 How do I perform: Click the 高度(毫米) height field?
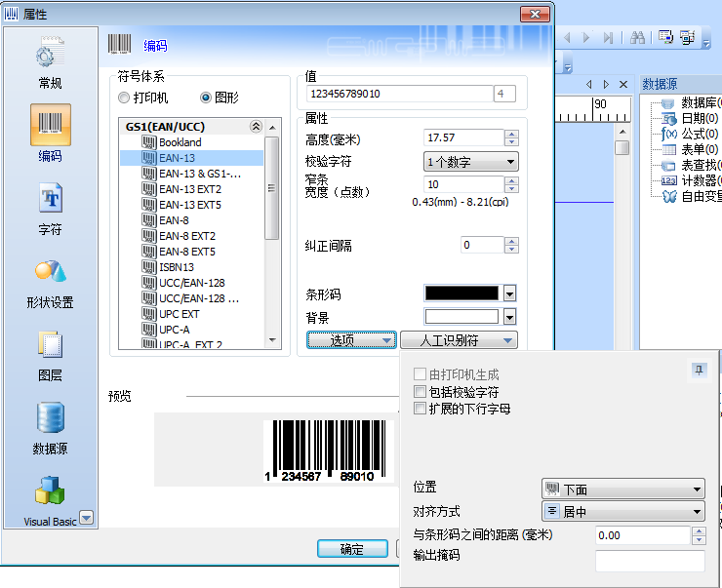(x=463, y=137)
